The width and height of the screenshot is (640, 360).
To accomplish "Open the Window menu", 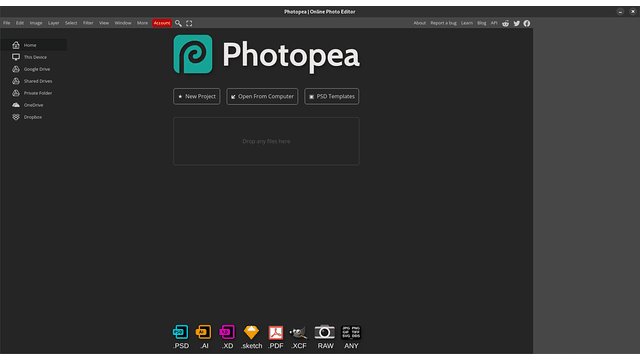I will tap(123, 23).
